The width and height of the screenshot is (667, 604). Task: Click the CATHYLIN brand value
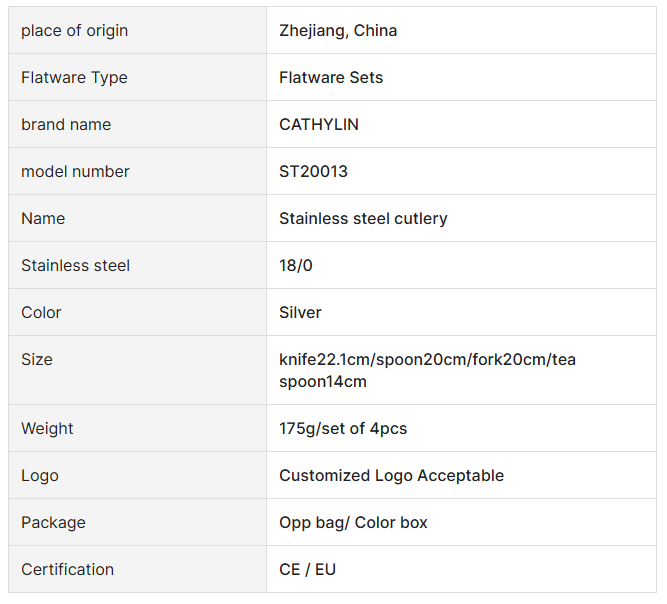(319, 125)
